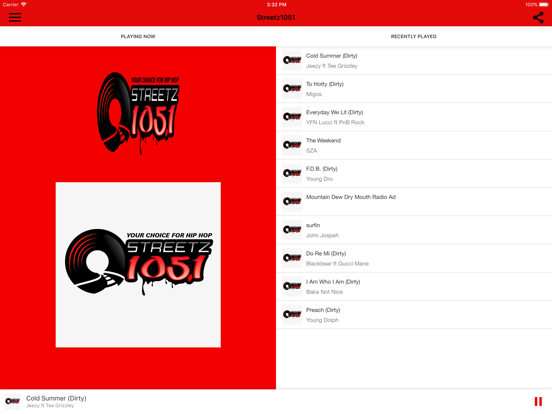Click the Migos artist name
The width and height of the screenshot is (552, 414).
(x=314, y=94)
